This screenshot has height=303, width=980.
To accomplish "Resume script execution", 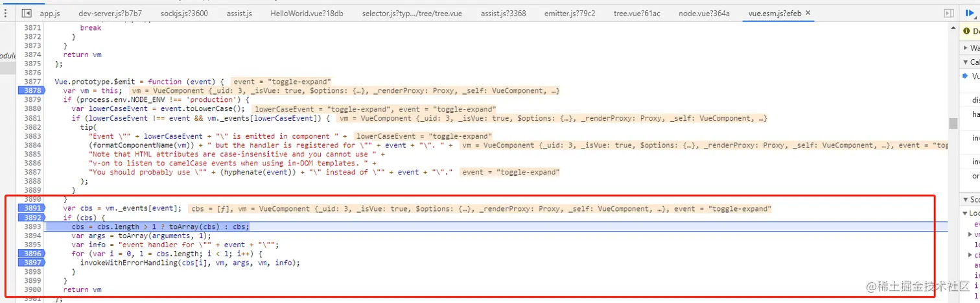I will click(x=971, y=13).
